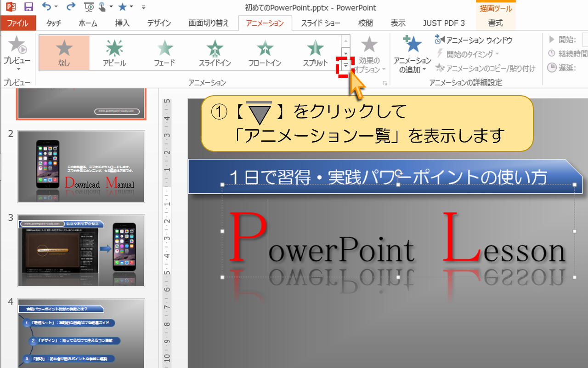This screenshot has height=368, width=588.
Task: Switch to the 画面切り替え tab
Action: (x=209, y=23)
